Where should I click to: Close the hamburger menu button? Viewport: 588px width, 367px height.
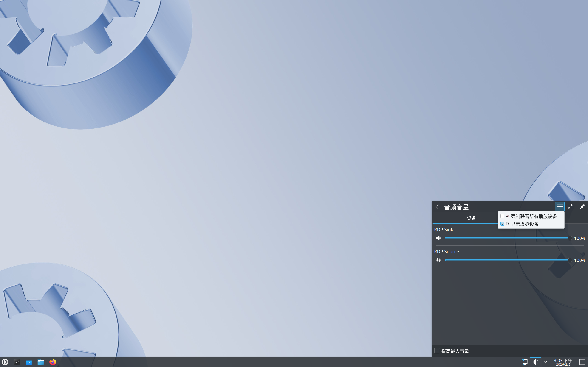tap(560, 207)
